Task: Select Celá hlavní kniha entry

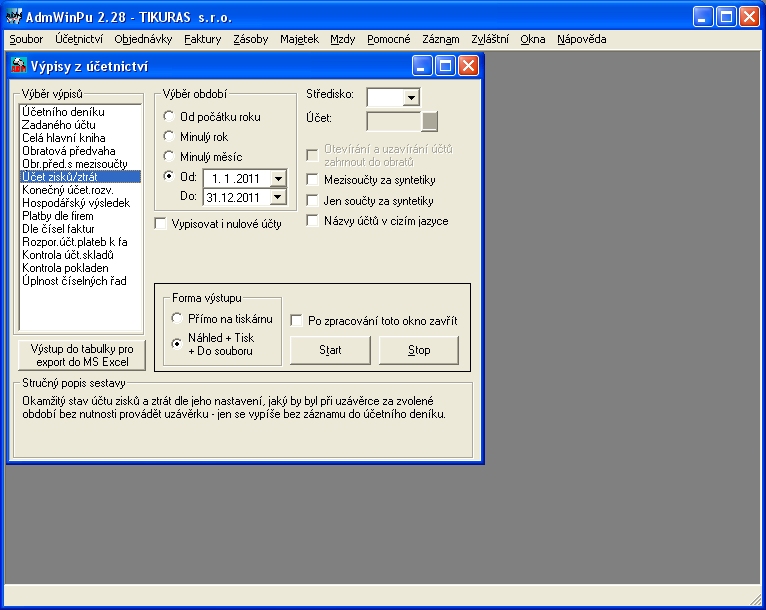Action: pyautogui.click(x=80, y=138)
